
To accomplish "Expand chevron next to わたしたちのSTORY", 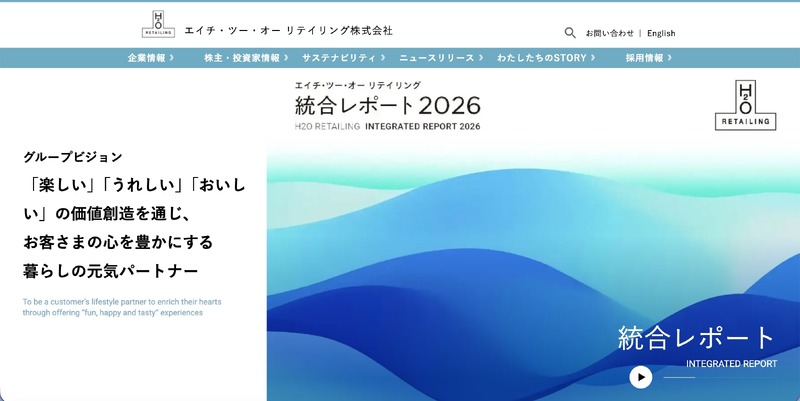I will click(592, 58).
